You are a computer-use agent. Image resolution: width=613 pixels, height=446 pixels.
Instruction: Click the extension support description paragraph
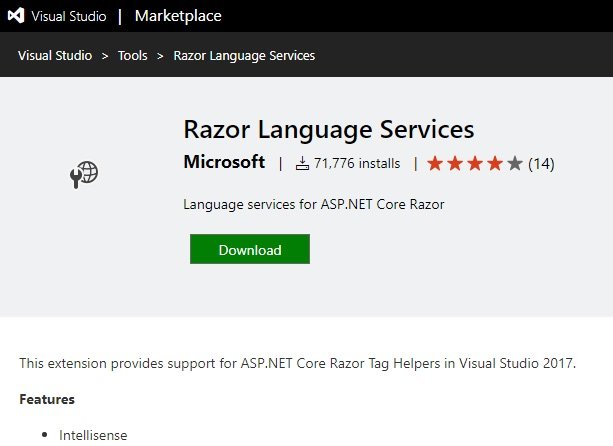tap(298, 363)
